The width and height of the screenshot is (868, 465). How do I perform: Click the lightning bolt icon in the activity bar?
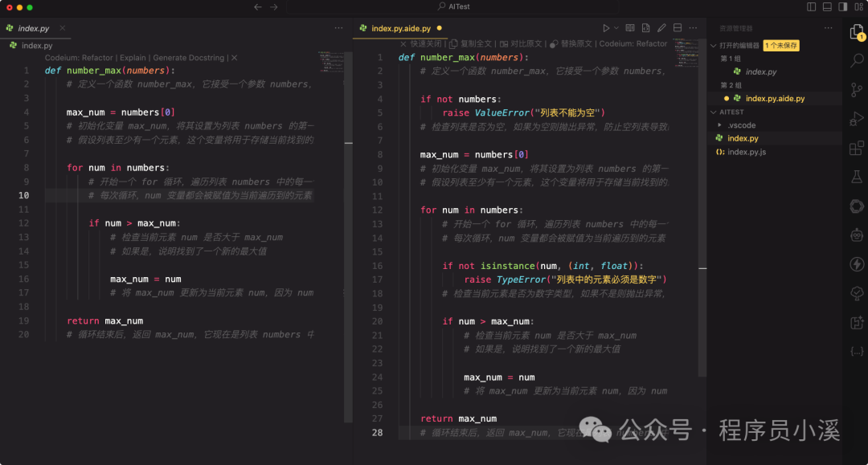[857, 264]
